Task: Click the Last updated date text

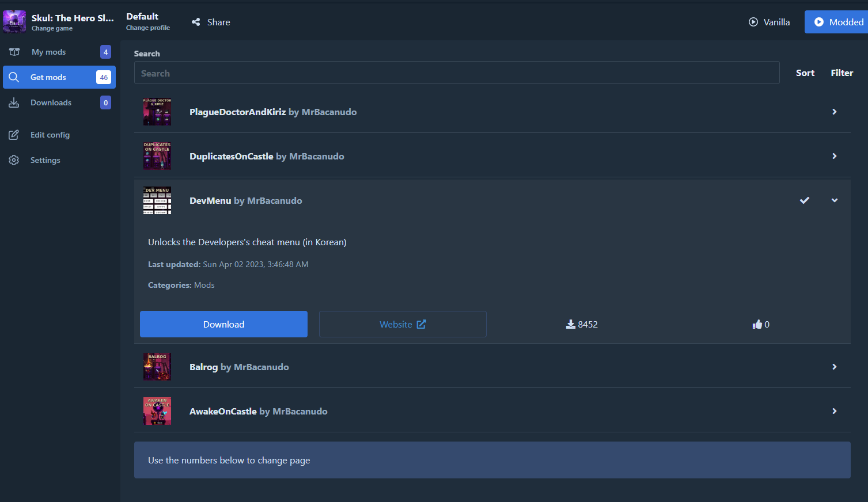Action: 228,264
